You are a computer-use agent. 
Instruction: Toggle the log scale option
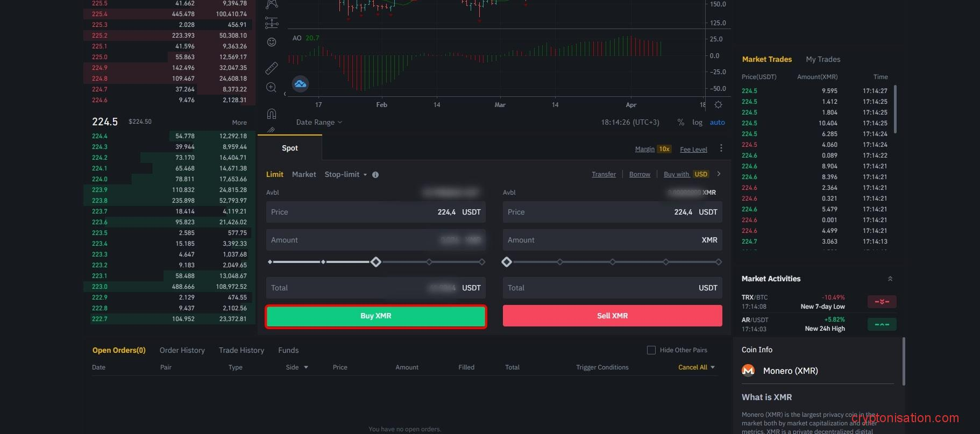tap(697, 123)
